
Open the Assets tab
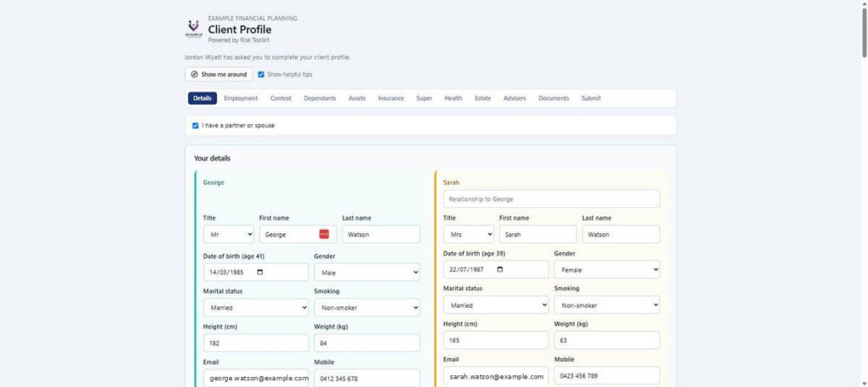click(357, 98)
